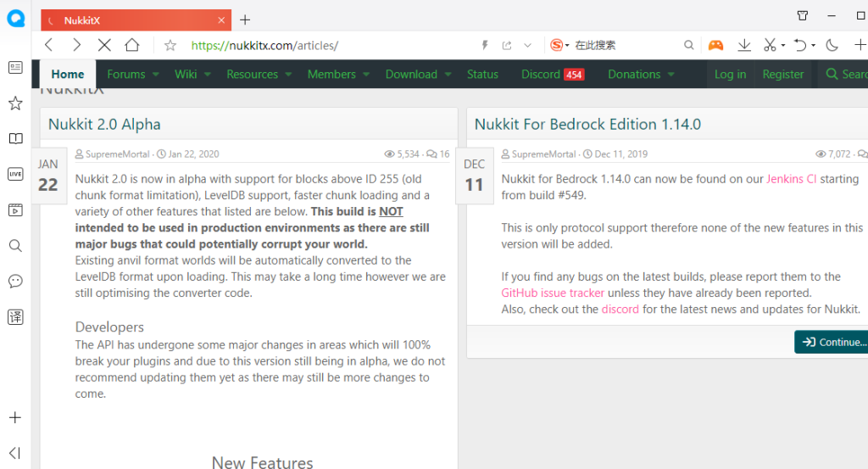Bookmark this page with star icon
This screenshot has width=868, height=469.
pyautogui.click(x=170, y=46)
